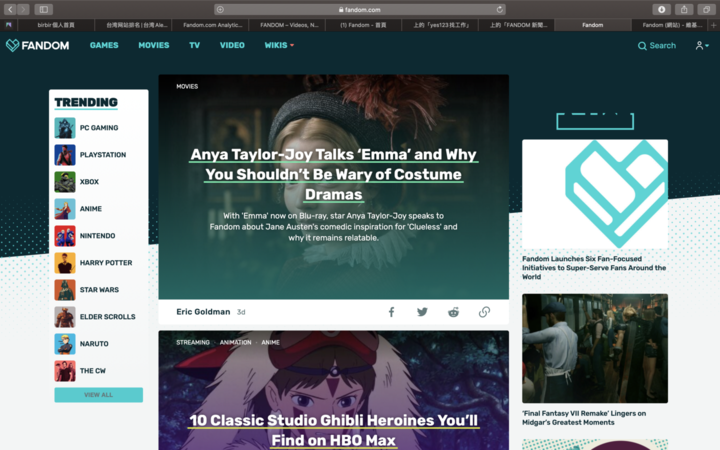Switch to Fandom.com Analytic tab
Screen dimensions: 720x450
pyautogui.click(x=210, y=25)
